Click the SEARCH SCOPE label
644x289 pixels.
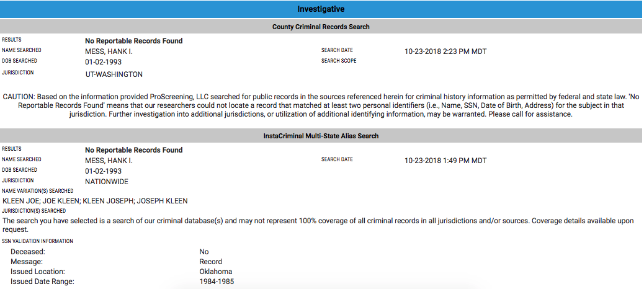tap(339, 61)
